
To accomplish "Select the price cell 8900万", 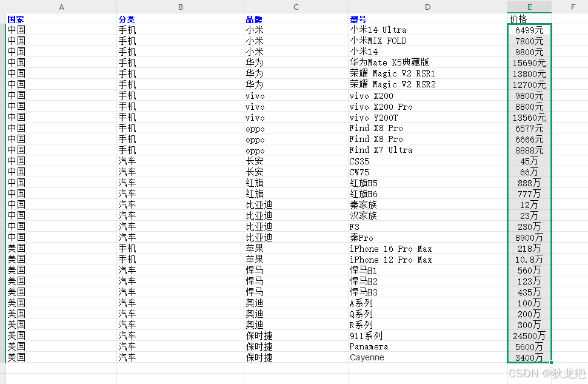I will tap(529, 237).
